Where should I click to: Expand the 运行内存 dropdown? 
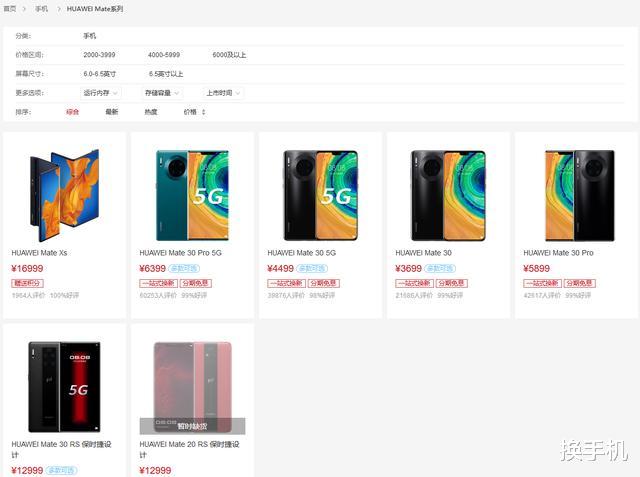(100, 93)
